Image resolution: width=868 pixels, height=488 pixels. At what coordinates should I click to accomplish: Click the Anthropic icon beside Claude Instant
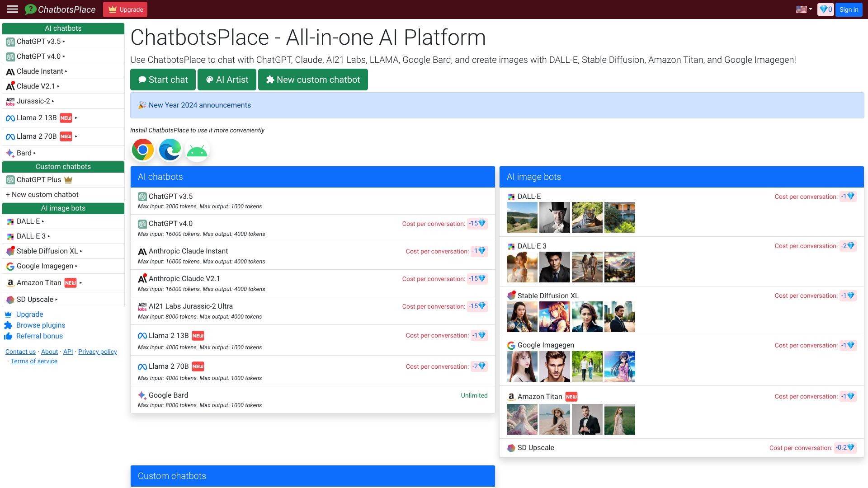pos(9,71)
